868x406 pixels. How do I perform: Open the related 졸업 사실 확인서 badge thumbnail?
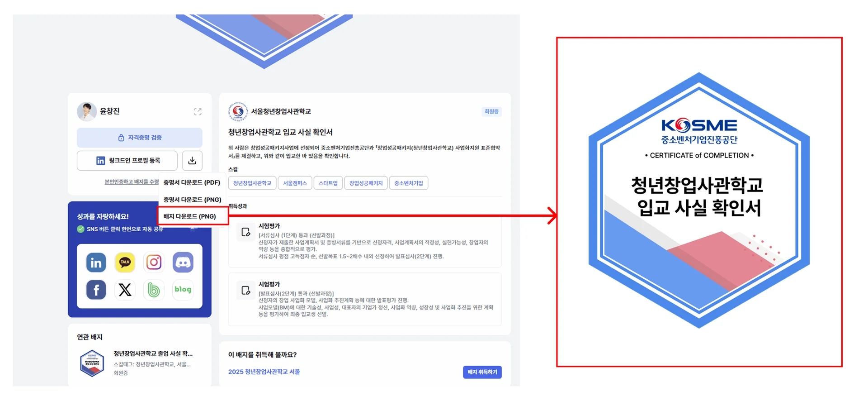coord(92,363)
